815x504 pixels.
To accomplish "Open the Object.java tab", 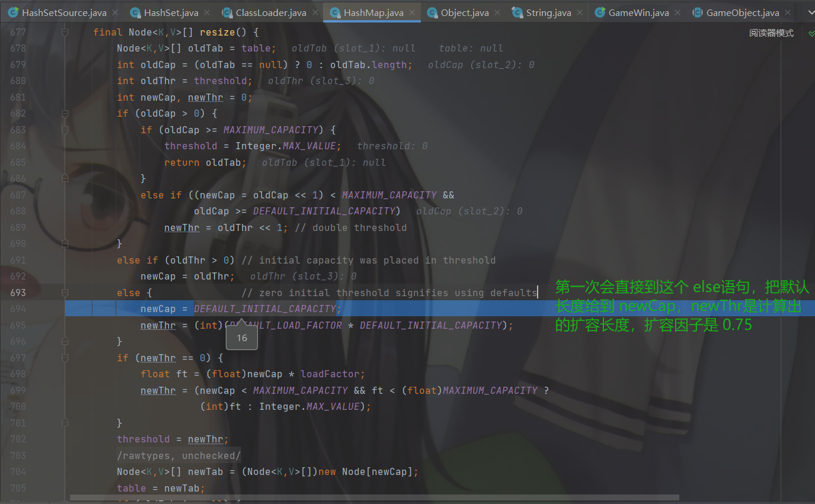I will (x=465, y=12).
